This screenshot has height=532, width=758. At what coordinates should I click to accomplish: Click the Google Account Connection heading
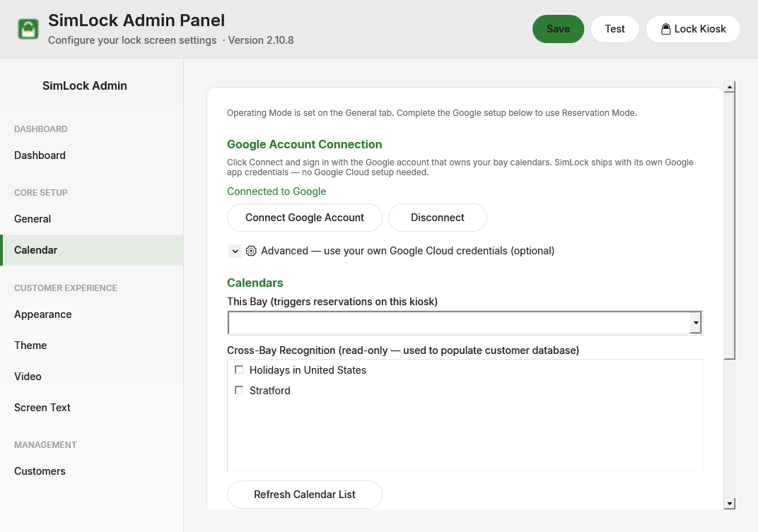click(x=305, y=144)
